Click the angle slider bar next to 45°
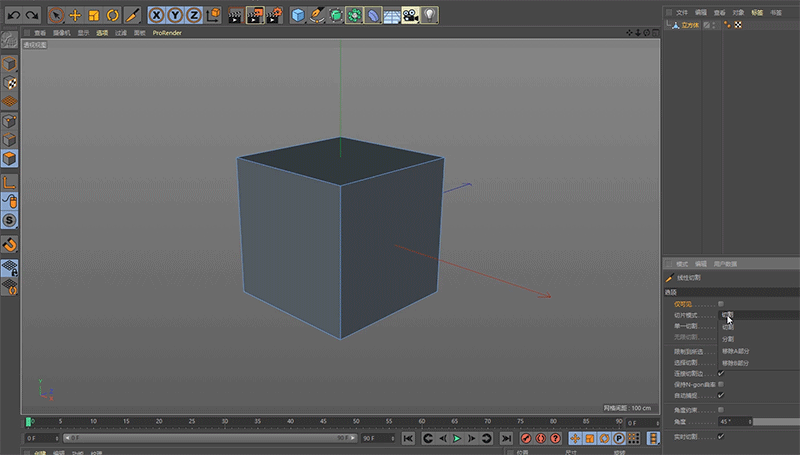 (777, 422)
